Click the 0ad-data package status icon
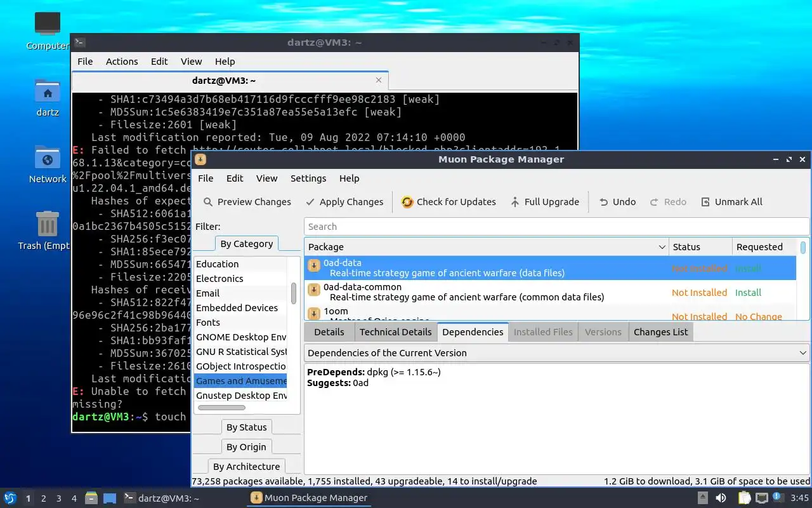 [x=313, y=265]
